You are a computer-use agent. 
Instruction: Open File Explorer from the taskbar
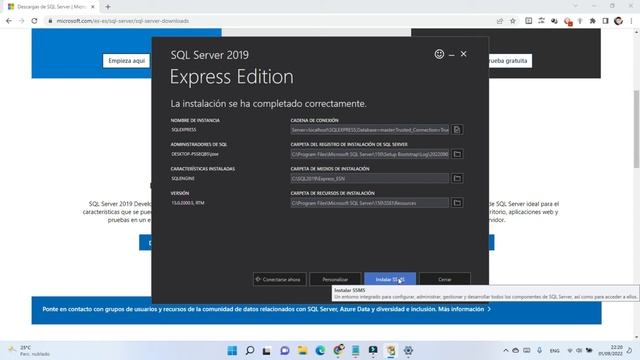[302, 350]
